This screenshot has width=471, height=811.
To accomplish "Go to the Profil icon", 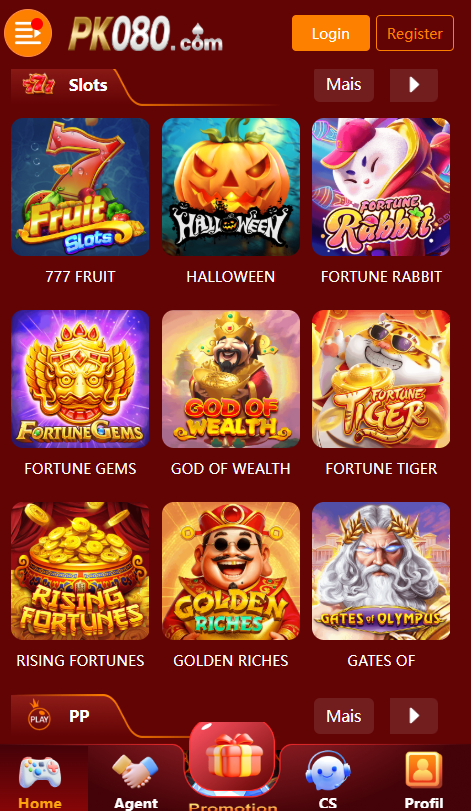I will 424,773.
